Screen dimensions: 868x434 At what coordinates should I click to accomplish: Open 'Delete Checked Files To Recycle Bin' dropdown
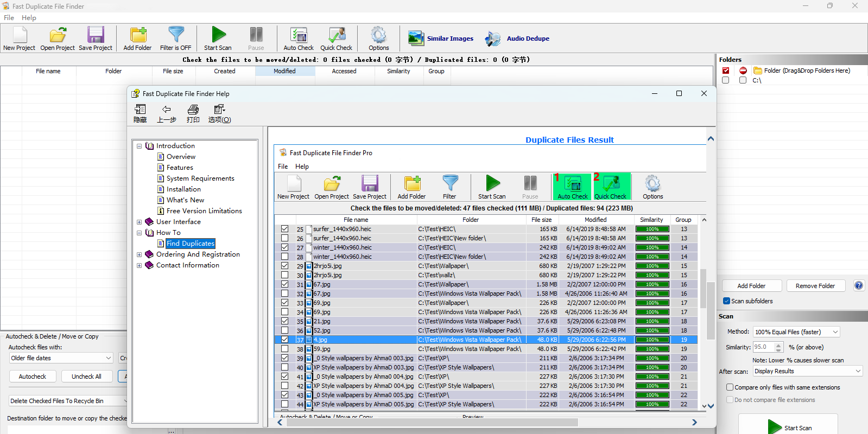[x=68, y=401]
